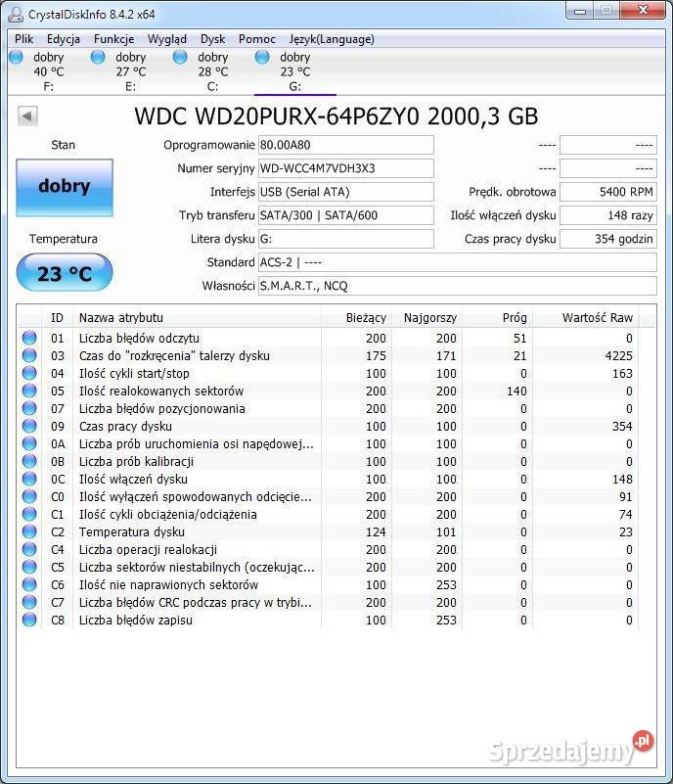
Task: Click the Oprogramowanie firmware field
Action: pos(345,145)
